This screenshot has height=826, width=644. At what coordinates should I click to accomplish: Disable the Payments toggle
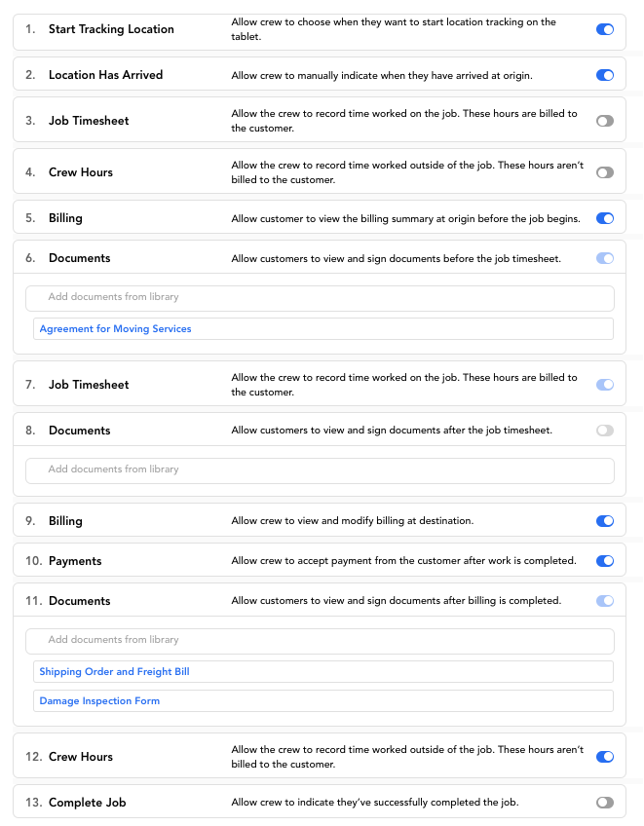[x=604, y=561]
